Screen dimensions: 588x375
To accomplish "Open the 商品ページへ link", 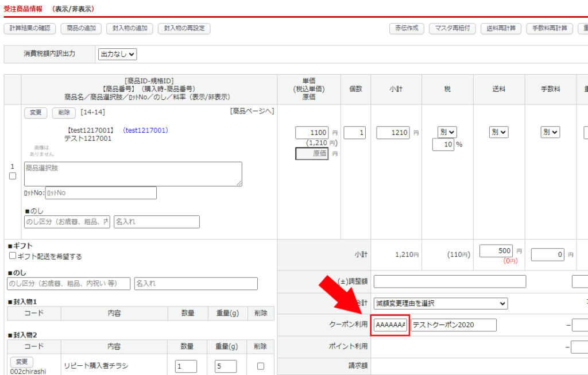I will coord(252,111).
